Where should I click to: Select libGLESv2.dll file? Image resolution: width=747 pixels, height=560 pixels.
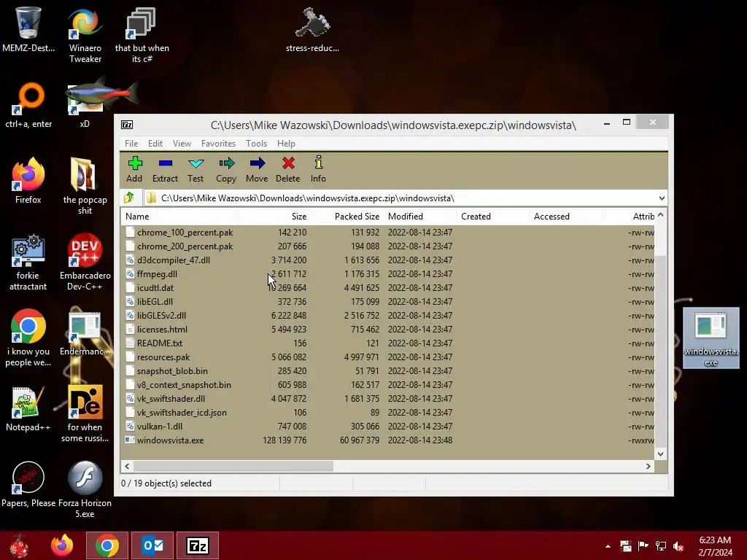(161, 315)
